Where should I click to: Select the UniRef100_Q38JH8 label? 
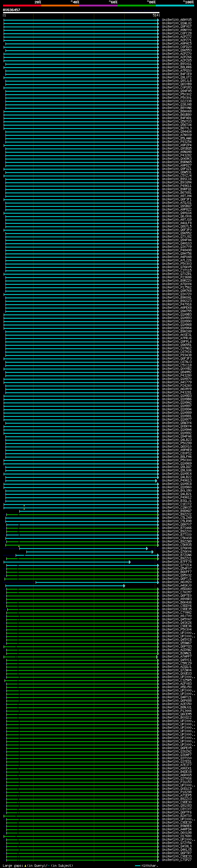tap(176, 104)
